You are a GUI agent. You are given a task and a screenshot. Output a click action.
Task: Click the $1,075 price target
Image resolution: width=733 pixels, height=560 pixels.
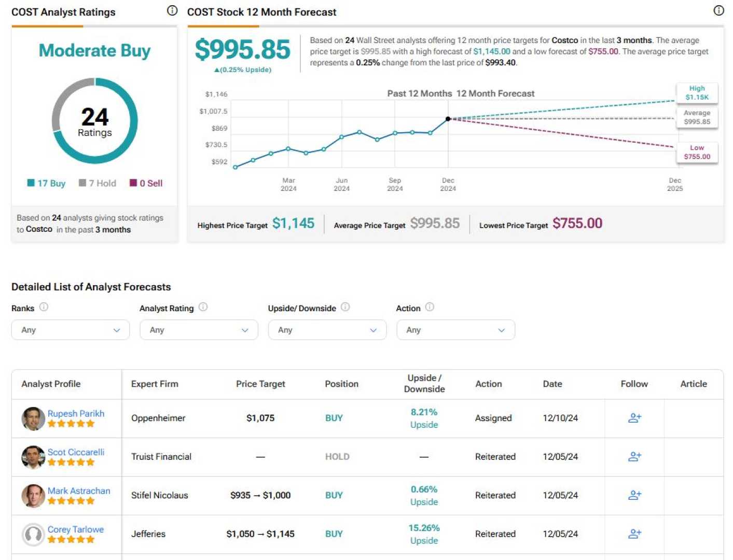260,418
